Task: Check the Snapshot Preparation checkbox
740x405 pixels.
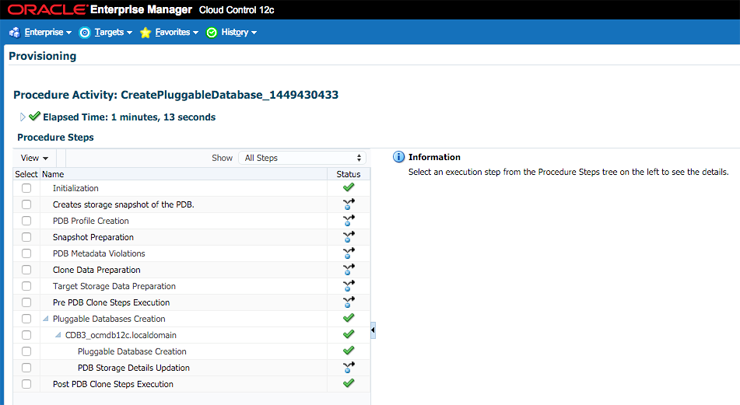Action: coord(26,237)
